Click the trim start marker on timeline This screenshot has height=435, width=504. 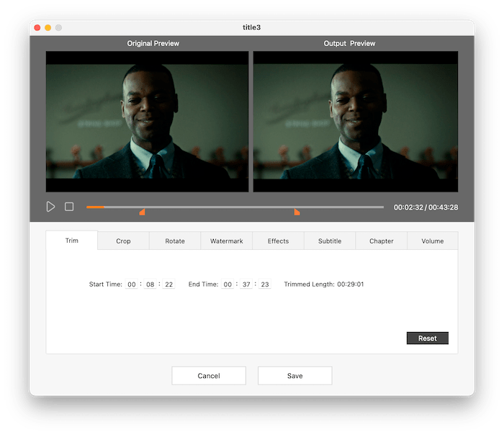142,212
